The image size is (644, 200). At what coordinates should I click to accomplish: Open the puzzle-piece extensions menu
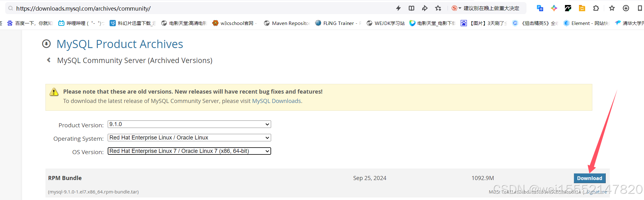pyautogui.click(x=596, y=8)
